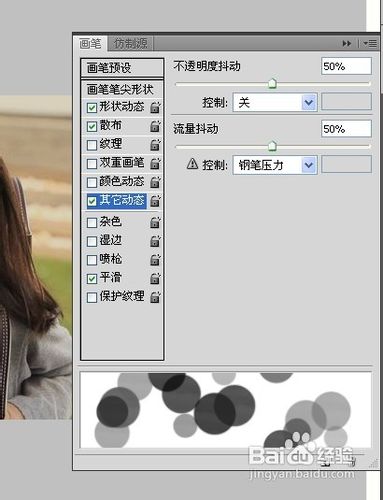Select 其它动态 option label

pos(122,200)
